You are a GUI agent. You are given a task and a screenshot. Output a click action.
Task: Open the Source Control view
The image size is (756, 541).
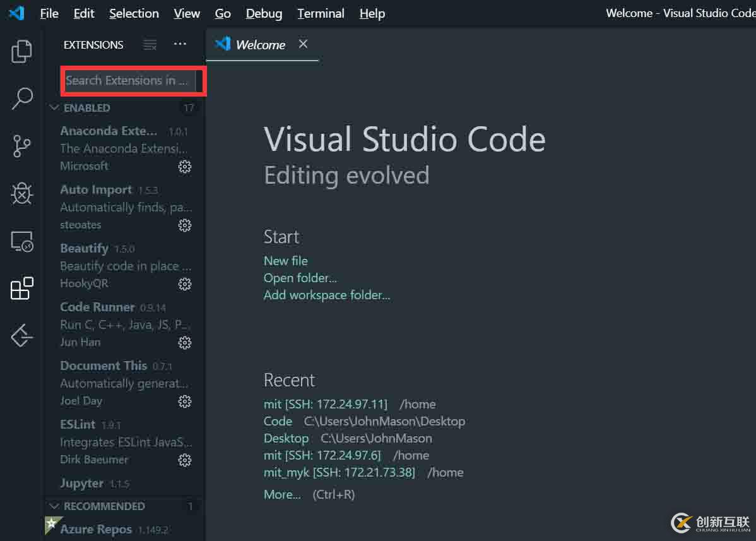click(x=22, y=146)
